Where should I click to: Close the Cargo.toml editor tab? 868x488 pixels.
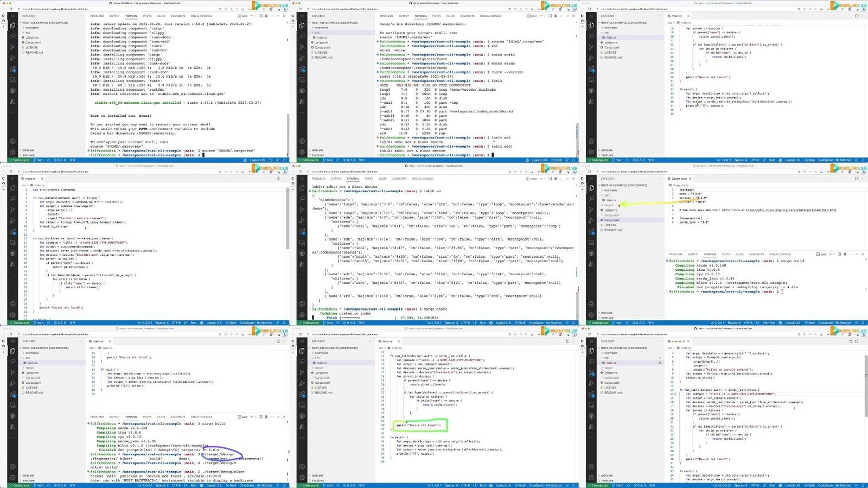pos(690,179)
